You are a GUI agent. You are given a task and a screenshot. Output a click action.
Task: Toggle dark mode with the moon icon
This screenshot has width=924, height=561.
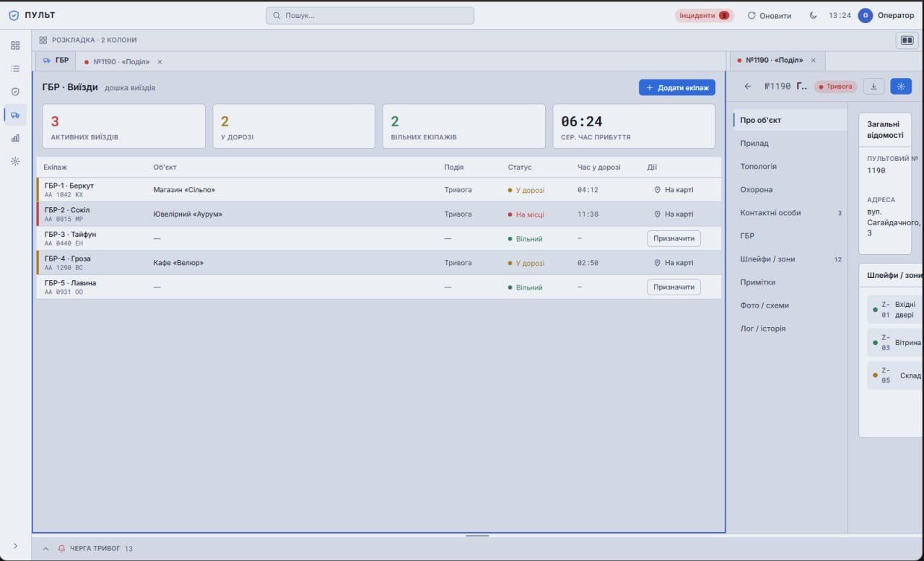[x=814, y=15]
